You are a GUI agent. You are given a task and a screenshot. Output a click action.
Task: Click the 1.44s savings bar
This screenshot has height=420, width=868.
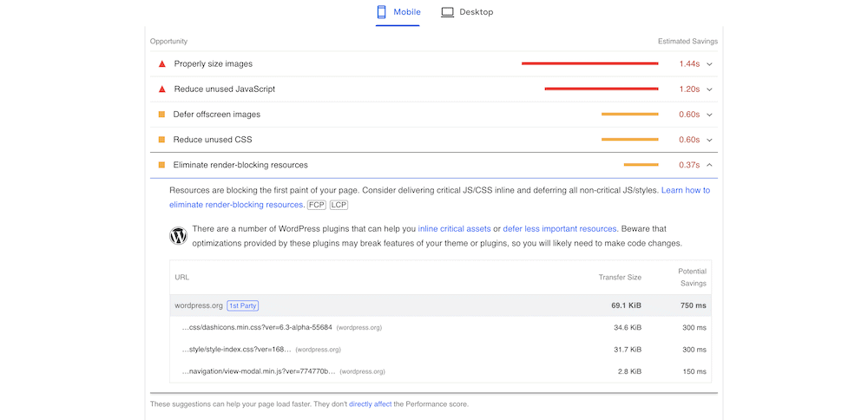click(x=589, y=63)
